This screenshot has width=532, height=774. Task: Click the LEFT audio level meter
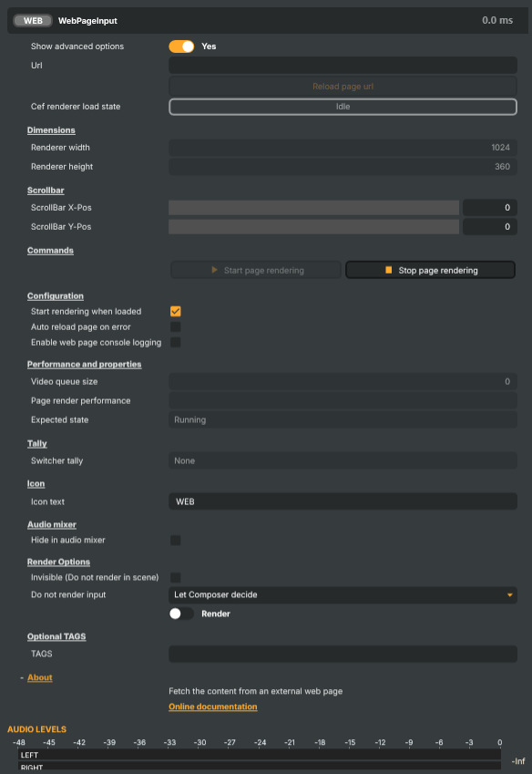(260, 755)
